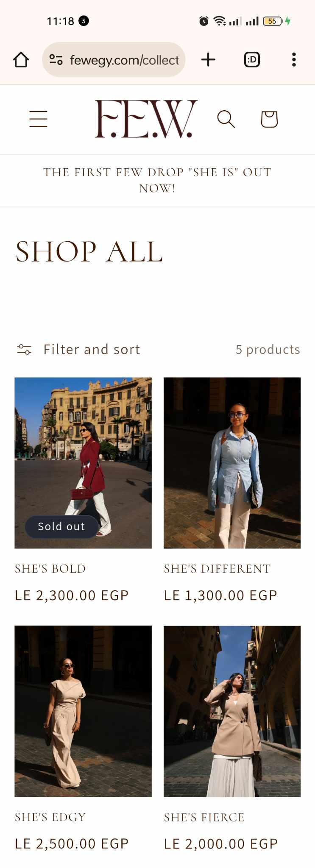Open SHE'S FIERCE product image
315x868 pixels.
(232, 711)
